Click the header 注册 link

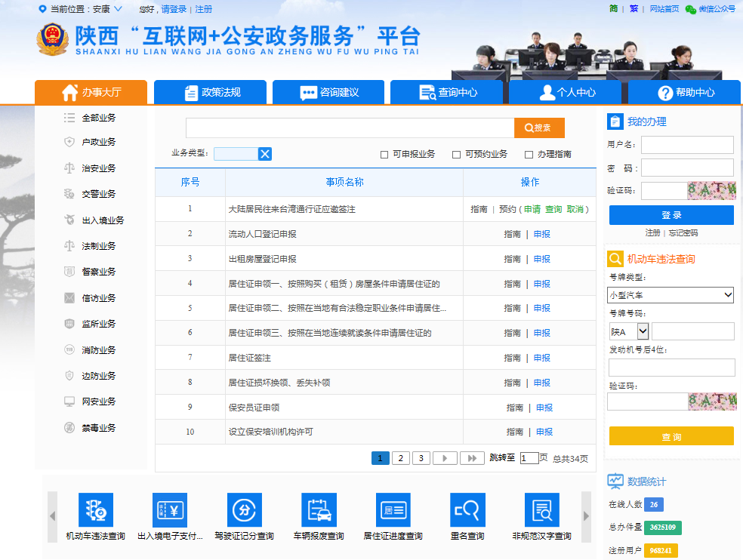[204, 9]
